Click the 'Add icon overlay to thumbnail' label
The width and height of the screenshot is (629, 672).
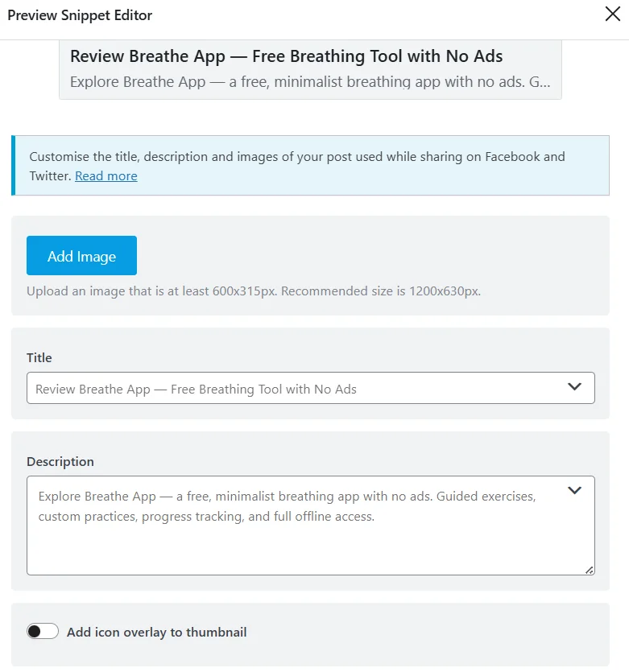tap(156, 632)
